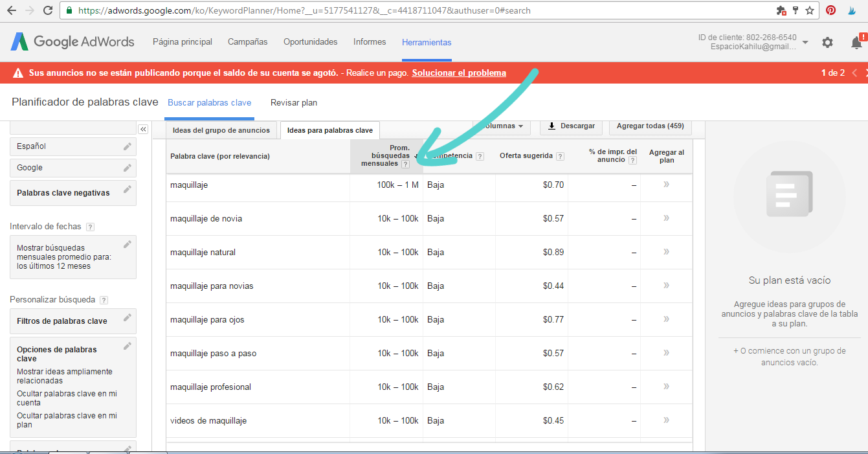The image size is (868, 454).
Task: Add 'maquillaje de novia' to plan
Action: click(x=666, y=218)
